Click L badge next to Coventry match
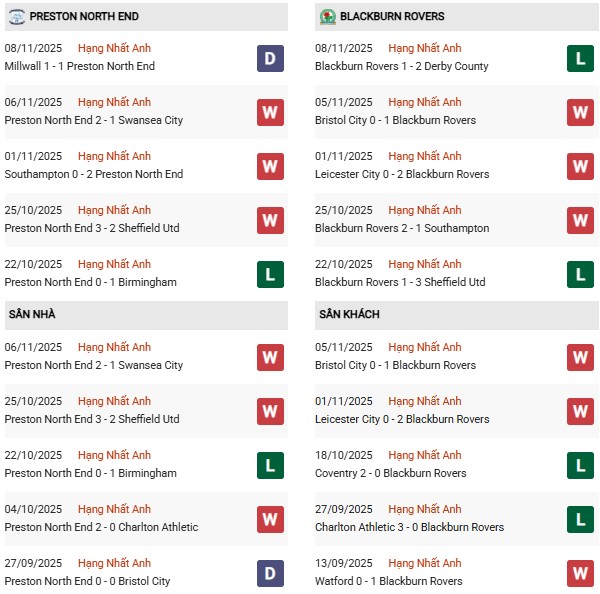Viewport: 600px width, 594px height. pos(580,465)
